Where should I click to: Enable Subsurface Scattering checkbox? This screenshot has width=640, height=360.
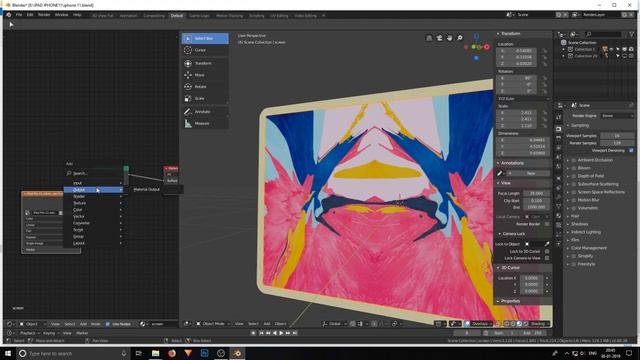(574, 184)
